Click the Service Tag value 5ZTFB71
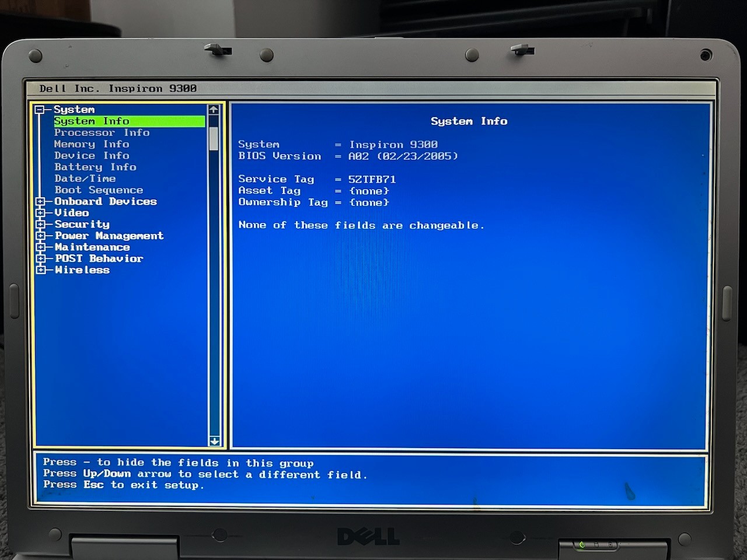Image resolution: width=747 pixels, height=560 pixels. point(372,180)
